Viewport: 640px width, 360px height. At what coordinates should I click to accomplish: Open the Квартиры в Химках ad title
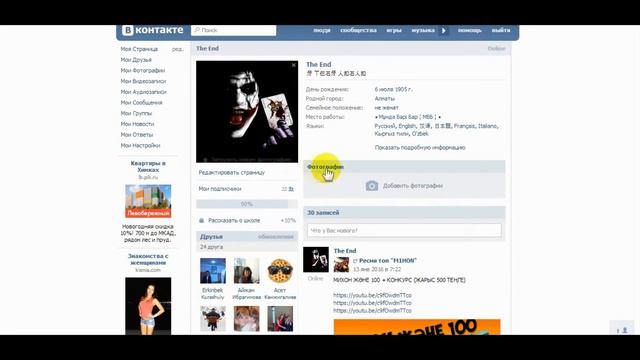[x=148, y=167]
